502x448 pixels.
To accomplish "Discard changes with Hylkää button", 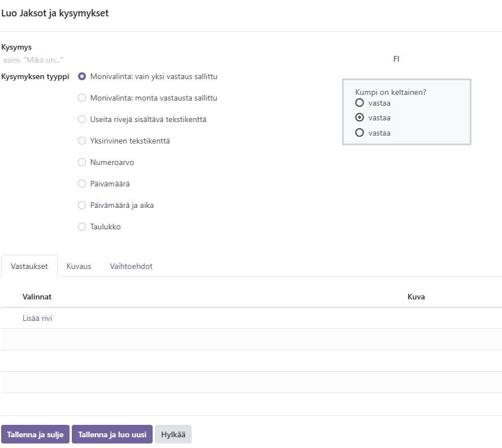I will tap(173, 434).
